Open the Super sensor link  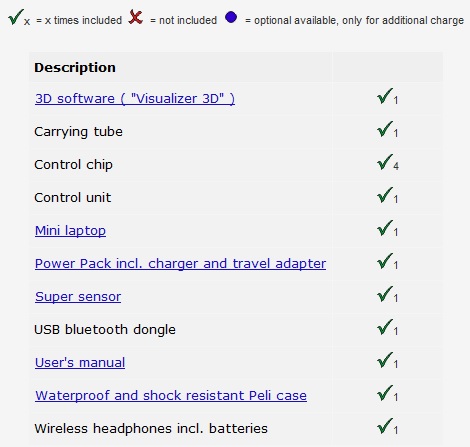pos(78,297)
